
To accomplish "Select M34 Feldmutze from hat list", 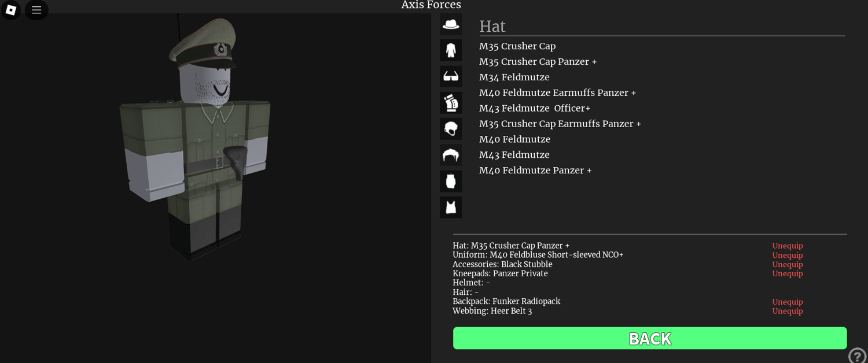I will click(514, 77).
